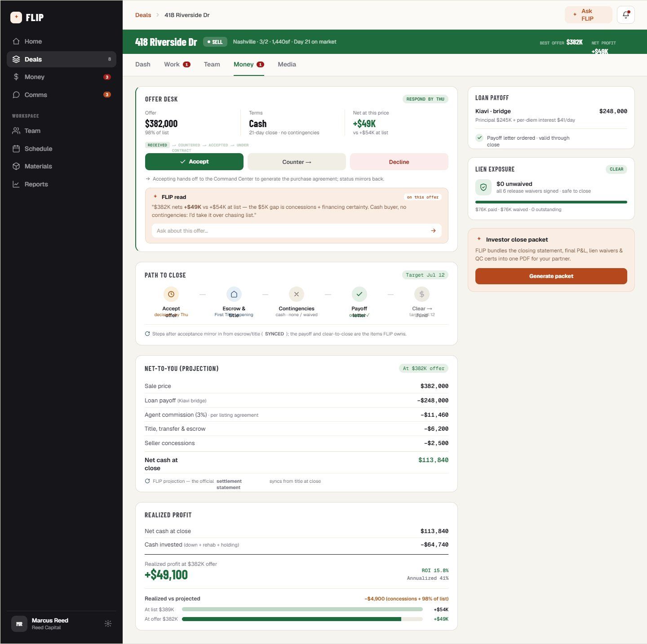This screenshot has height=644, width=647.
Task: Click the SELL status pill
Action: 215,42
